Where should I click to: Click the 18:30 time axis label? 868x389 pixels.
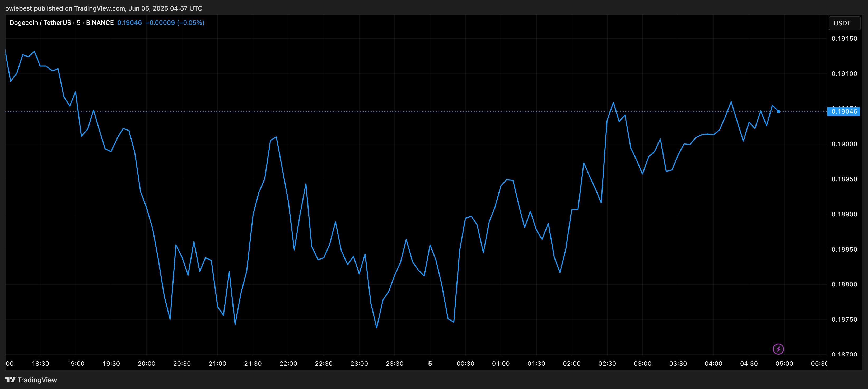click(x=40, y=363)
